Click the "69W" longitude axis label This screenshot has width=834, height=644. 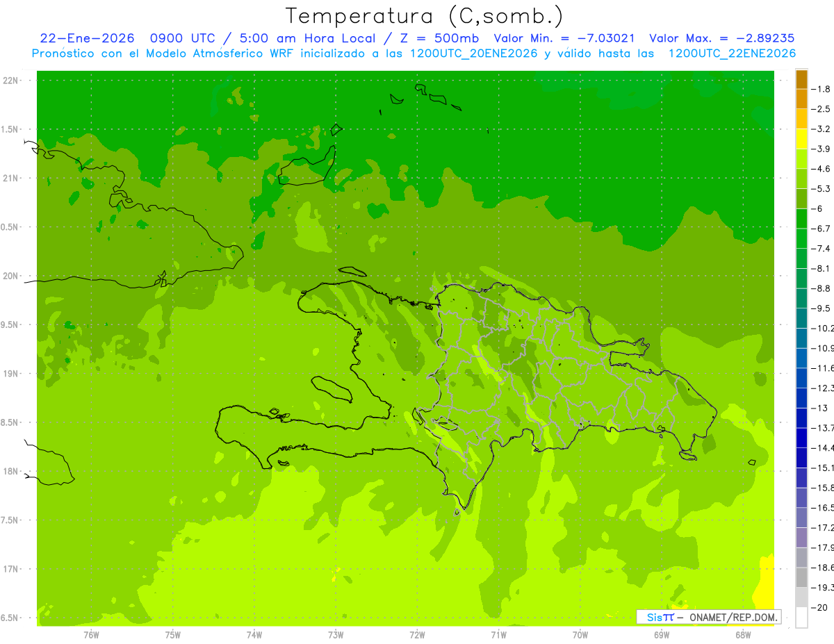662,635
